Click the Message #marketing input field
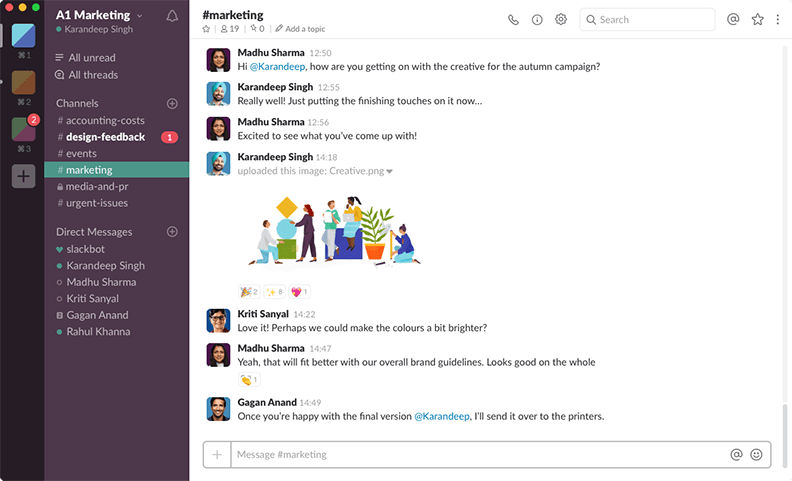792x481 pixels. 480,454
